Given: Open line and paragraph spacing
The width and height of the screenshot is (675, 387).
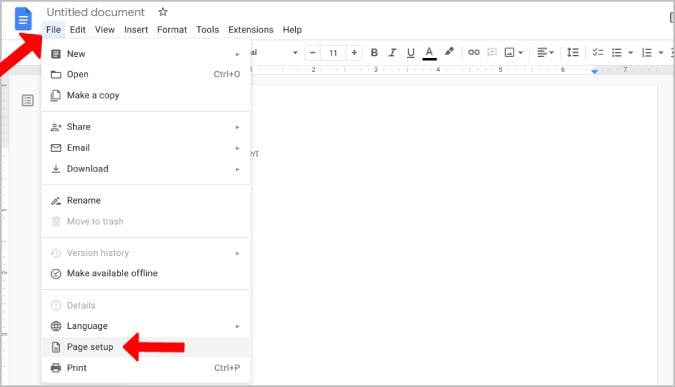Looking at the screenshot, I should tap(573, 53).
